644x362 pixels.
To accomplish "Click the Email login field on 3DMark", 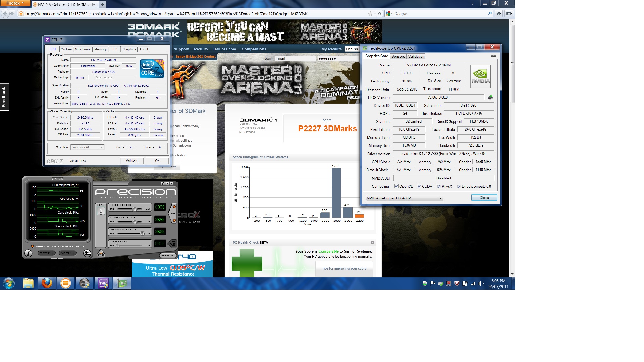I will tap(296, 59).
